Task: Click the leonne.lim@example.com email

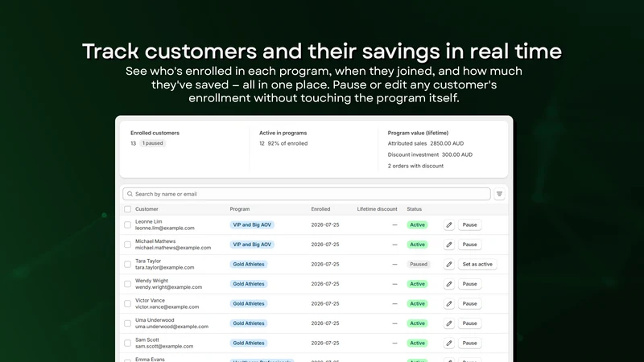Action: pyautogui.click(x=165, y=228)
